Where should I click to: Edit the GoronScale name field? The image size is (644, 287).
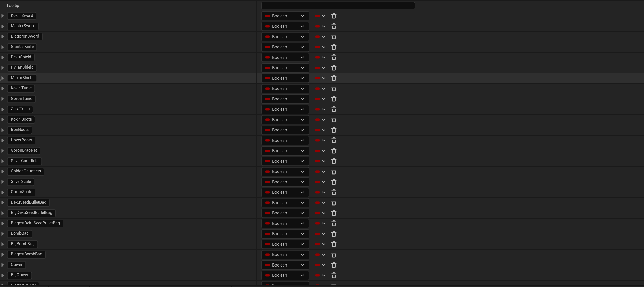tap(21, 192)
